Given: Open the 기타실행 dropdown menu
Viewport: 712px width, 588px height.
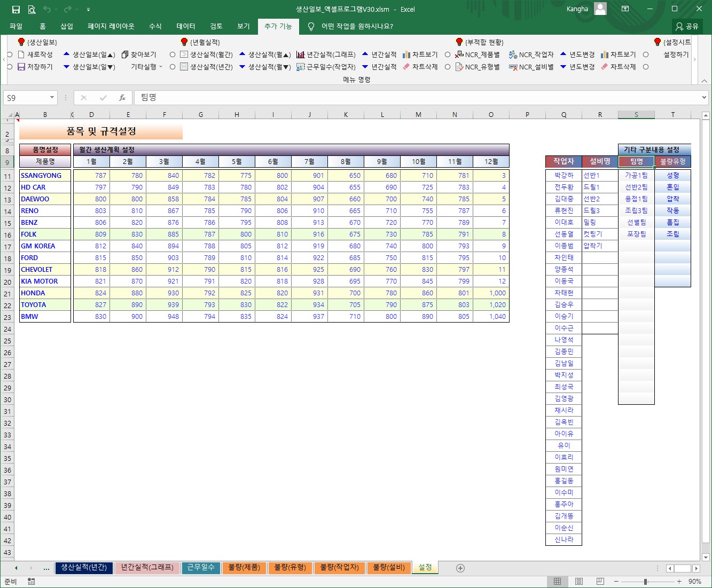Looking at the screenshot, I should coord(146,67).
